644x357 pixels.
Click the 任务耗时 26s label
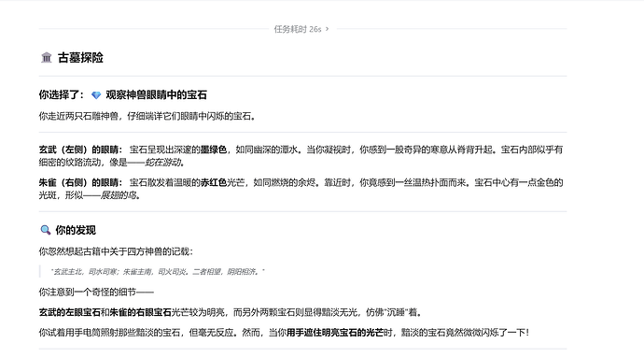click(x=298, y=29)
